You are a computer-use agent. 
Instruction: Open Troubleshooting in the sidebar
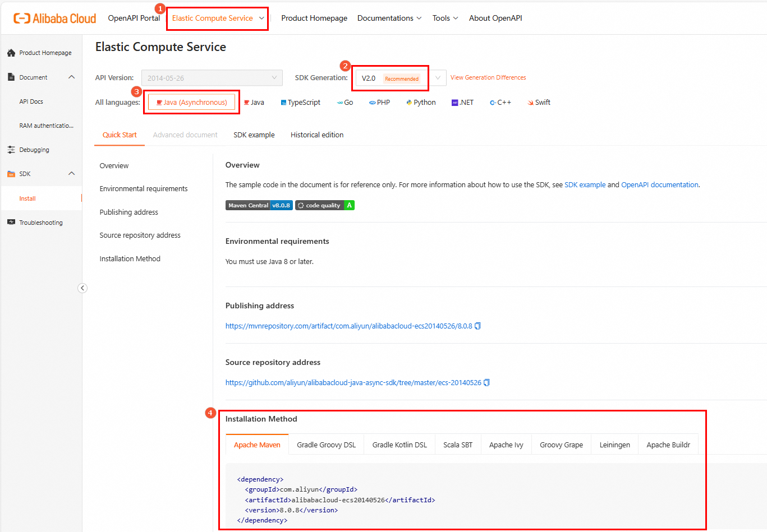pos(41,223)
